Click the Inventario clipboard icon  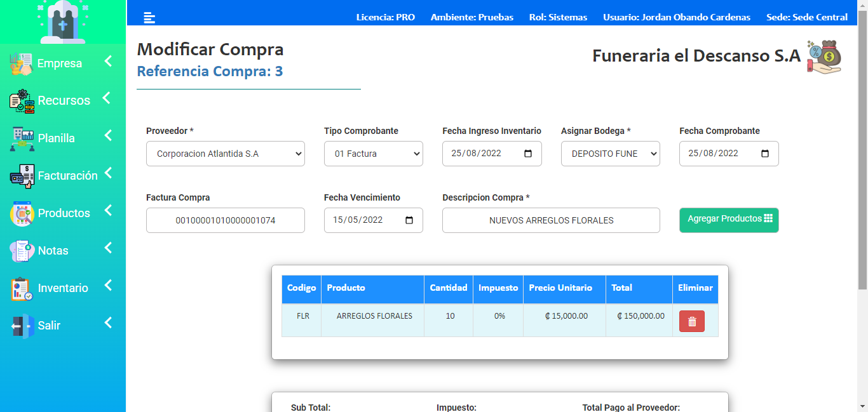[22, 288]
